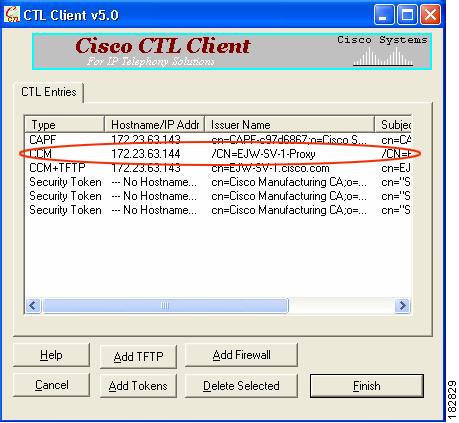Screen dimensions: 459x423
Task: Sort by the Type column header
Action: click(x=65, y=125)
